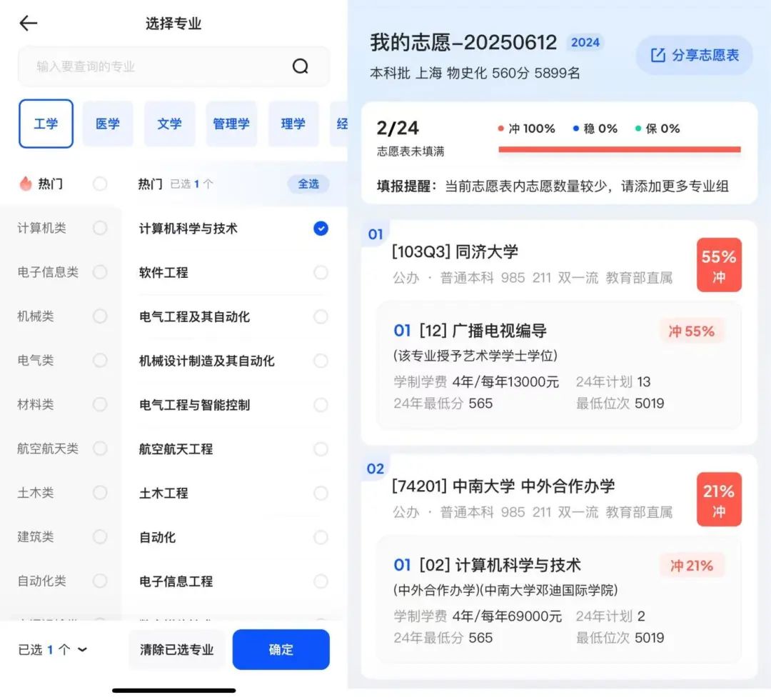Screen dimensions: 771x700
Task: Tap the 稳 0% legend item
Action: 595,129
